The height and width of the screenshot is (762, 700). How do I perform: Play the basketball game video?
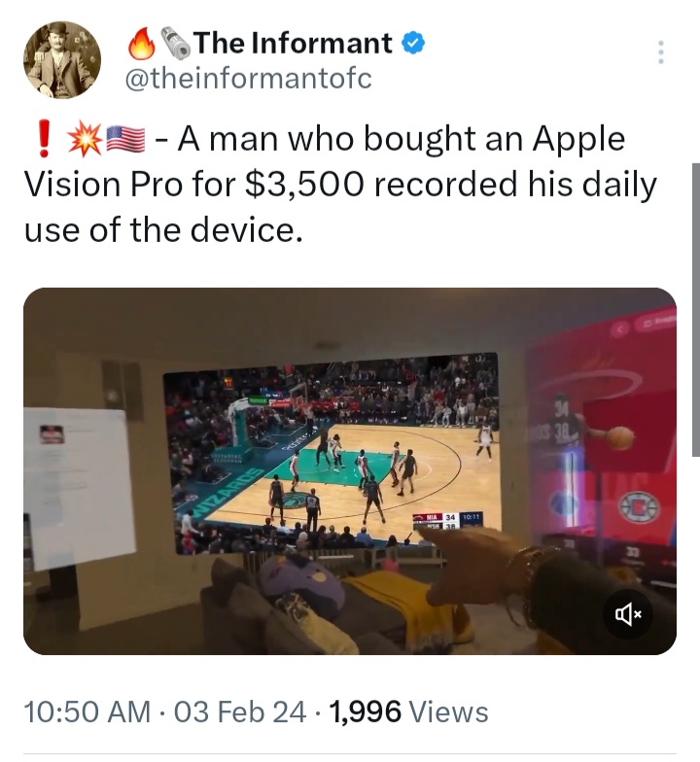coord(350,470)
